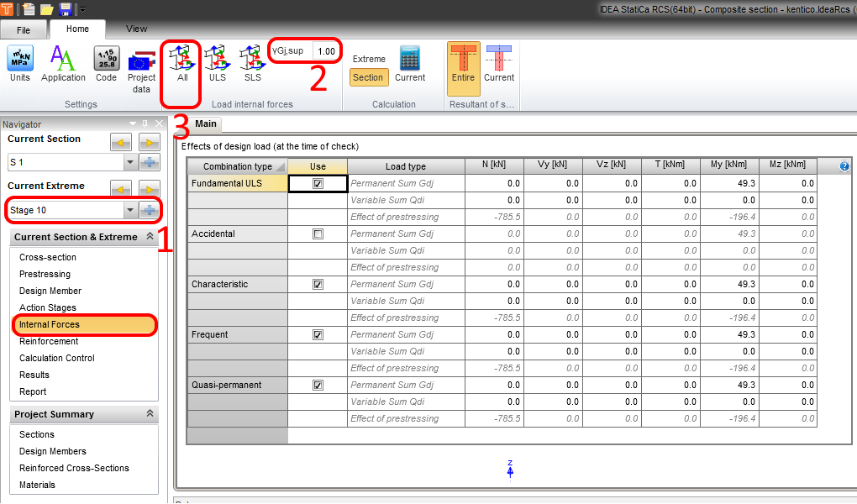Uncheck Fundamental ULS use checkbox
Screen dimensions: 857x504
[318, 183]
